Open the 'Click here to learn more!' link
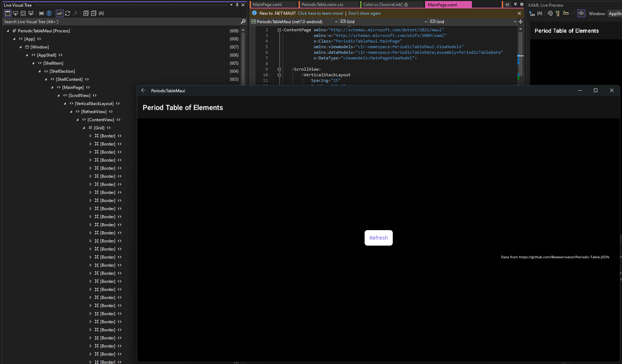This screenshot has width=622, height=364. [320, 13]
